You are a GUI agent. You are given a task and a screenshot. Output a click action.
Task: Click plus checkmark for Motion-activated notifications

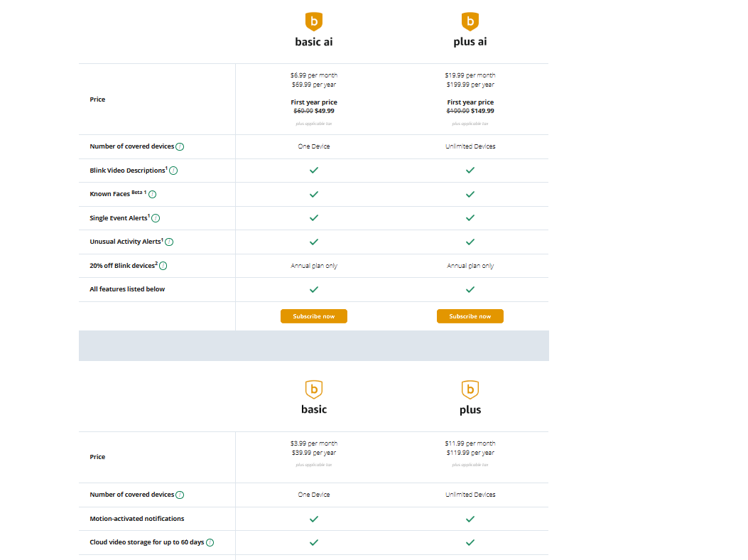(x=470, y=519)
